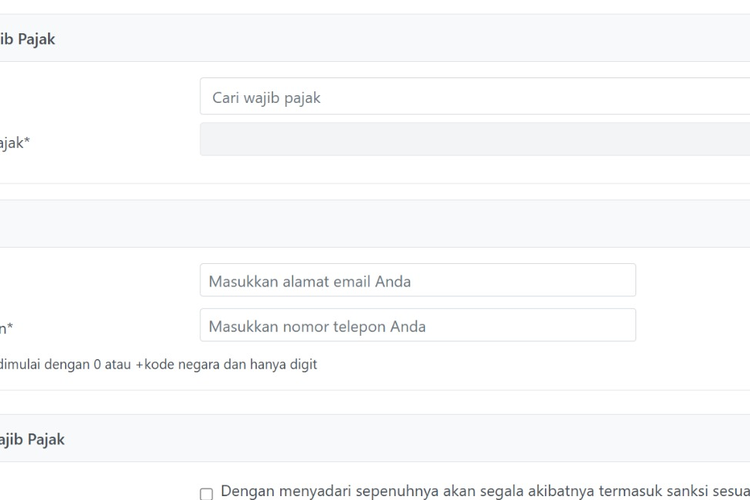Click the 'Cari wajib pajak' search field
Image resolution: width=750 pixels, height=500 pixels.
point(475,96)
